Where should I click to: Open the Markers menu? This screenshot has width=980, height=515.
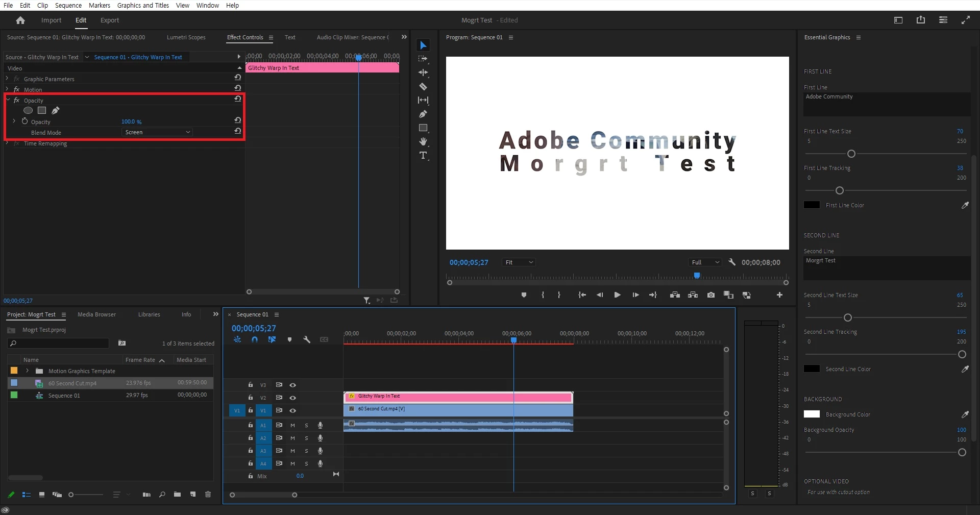(x=100, y=5)
